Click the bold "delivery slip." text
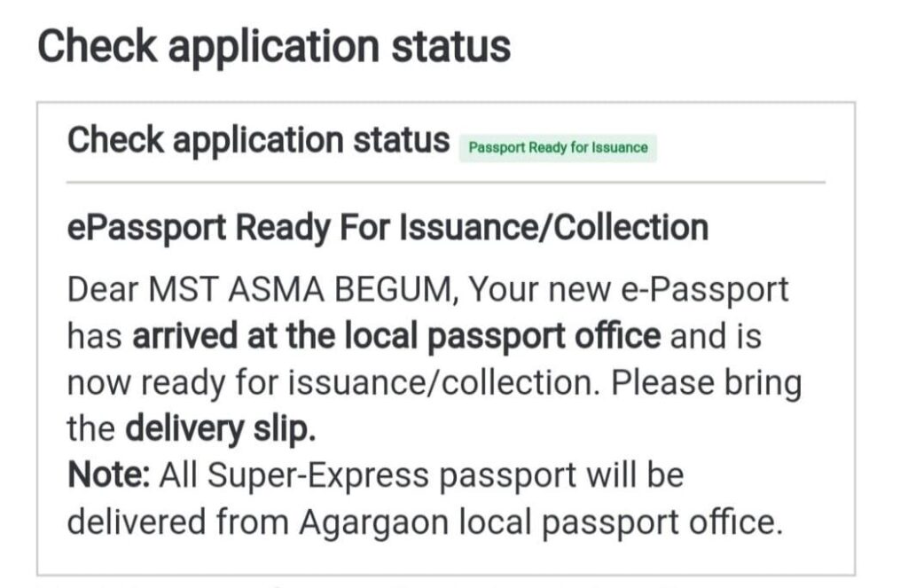The image size is (908, 588). (221, 429)
